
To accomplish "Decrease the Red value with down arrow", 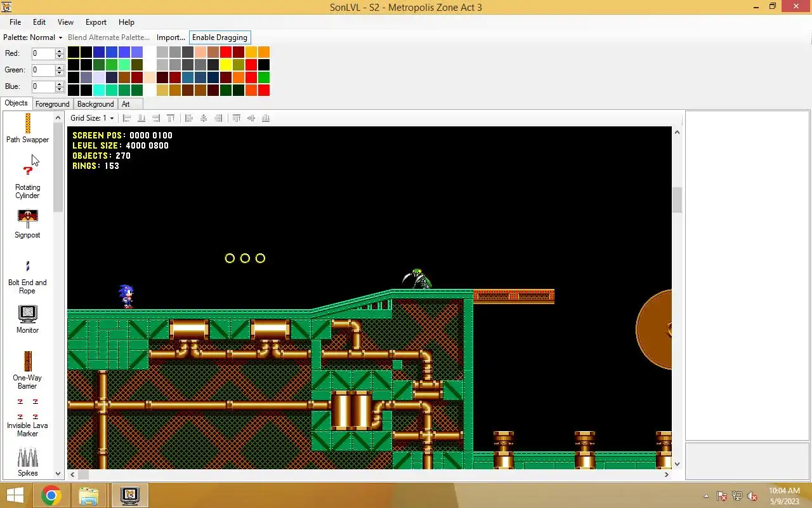I will (x=60, y=57).
